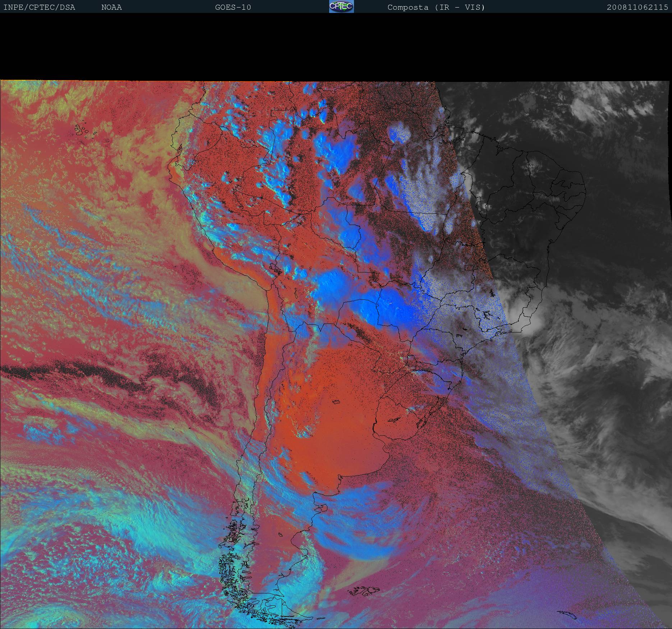The image size is (672, 629).
Task: Select the GOES-10 satellite name text
Action: tap(233, 7)
